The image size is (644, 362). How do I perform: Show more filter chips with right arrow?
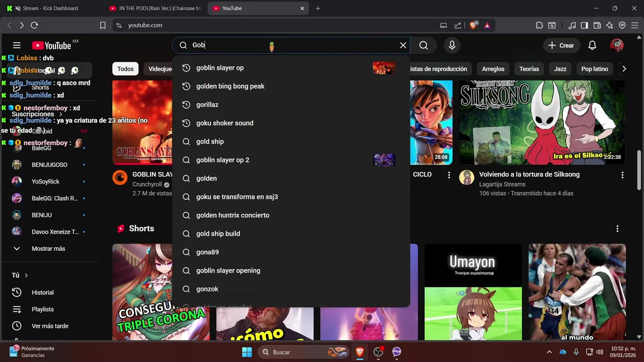pos(624,69)
